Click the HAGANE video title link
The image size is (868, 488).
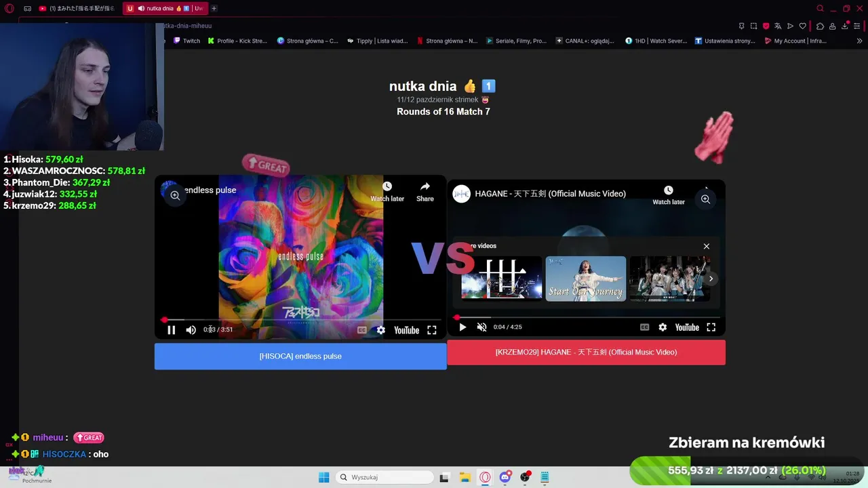tap(550, 194)
